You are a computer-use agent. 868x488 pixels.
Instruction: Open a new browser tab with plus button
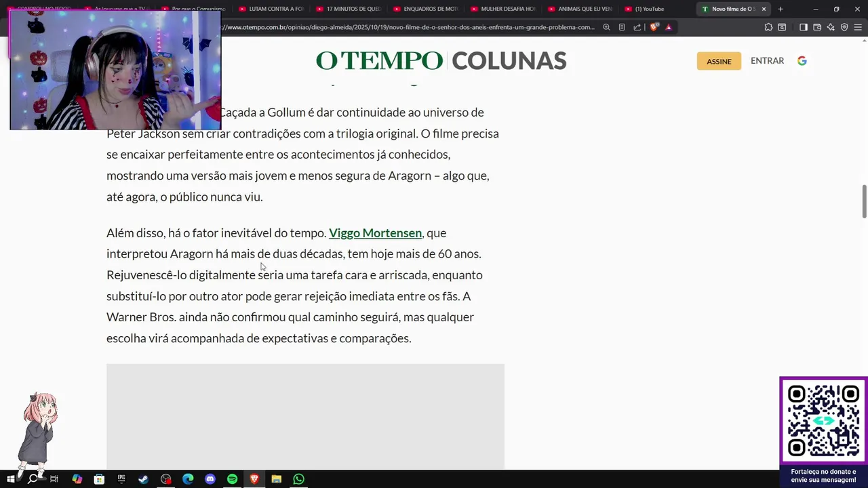[781, 9]
